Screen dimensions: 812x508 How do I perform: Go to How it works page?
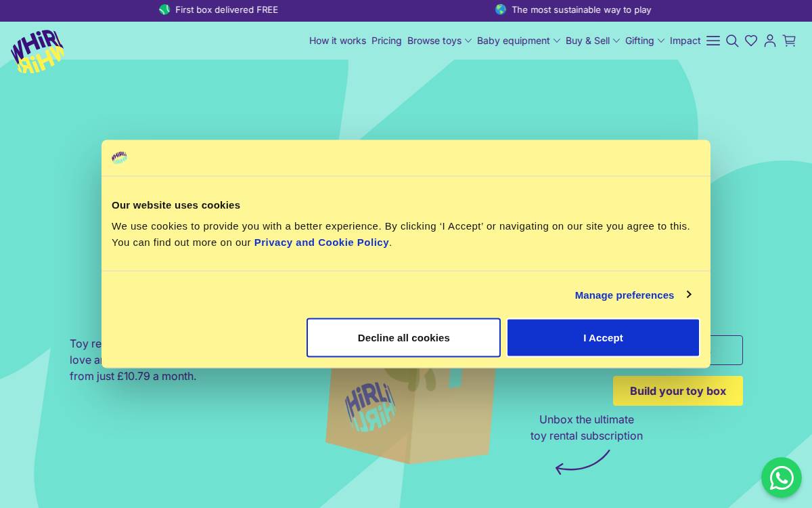[x=338, y=41]
